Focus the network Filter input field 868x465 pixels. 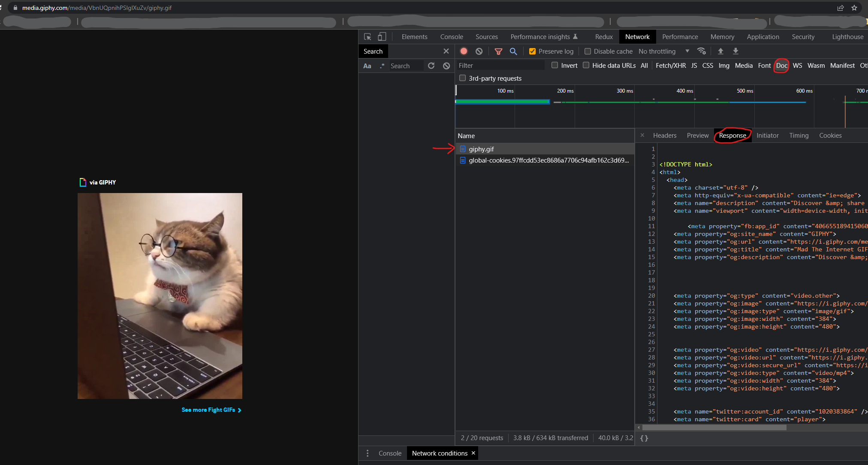500,66
